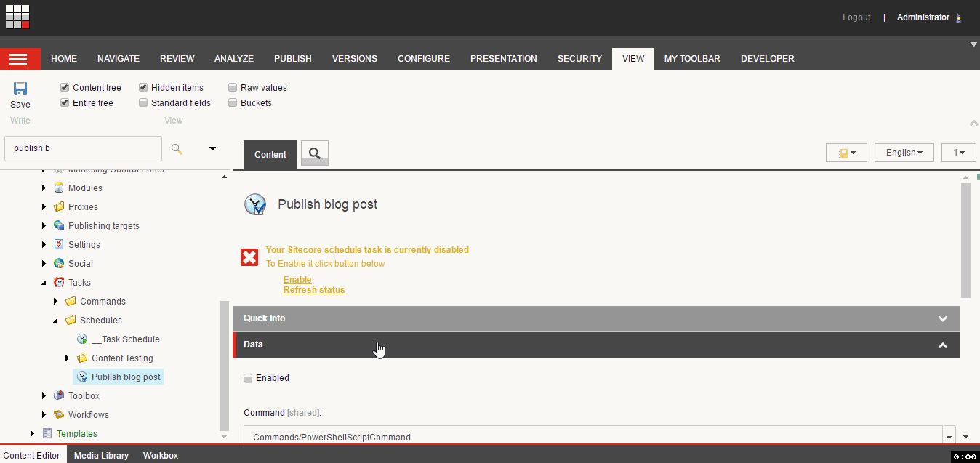Click the Settings tree icon

pos(59,245)
